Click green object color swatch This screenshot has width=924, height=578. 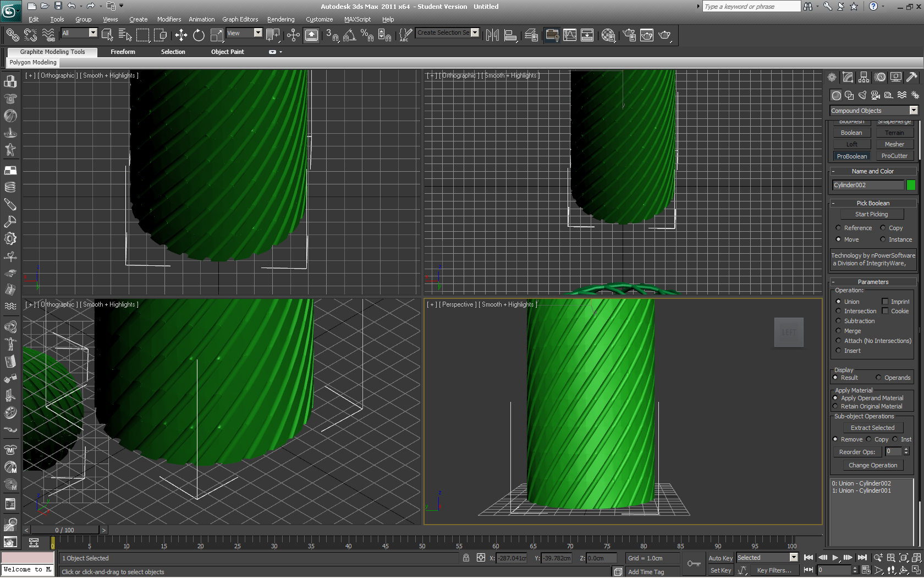[x=911, y=185]
